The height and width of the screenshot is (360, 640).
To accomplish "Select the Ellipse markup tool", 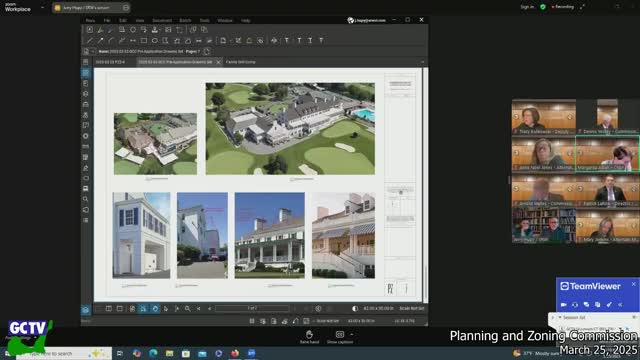I will (x=155, y=40).
